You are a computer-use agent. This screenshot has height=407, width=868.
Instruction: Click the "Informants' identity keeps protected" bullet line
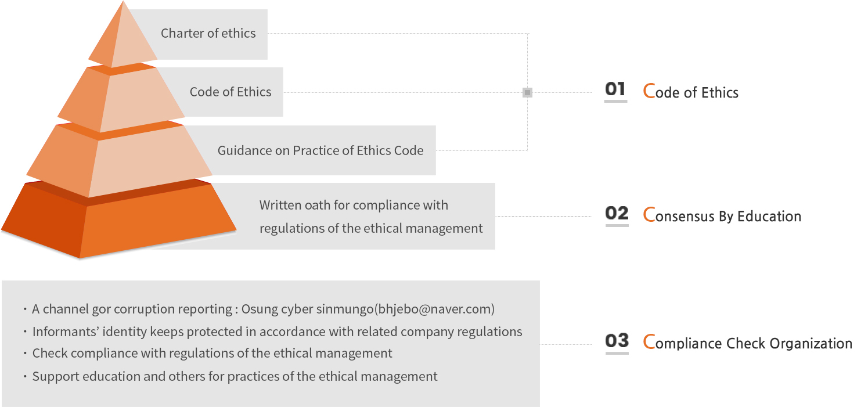coord(277,332)
